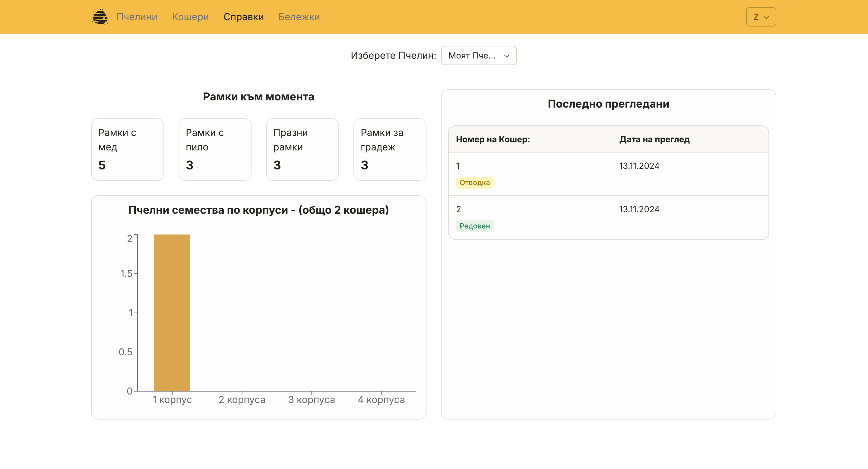Click the 2 корпуса axis label

click(242, 399)
